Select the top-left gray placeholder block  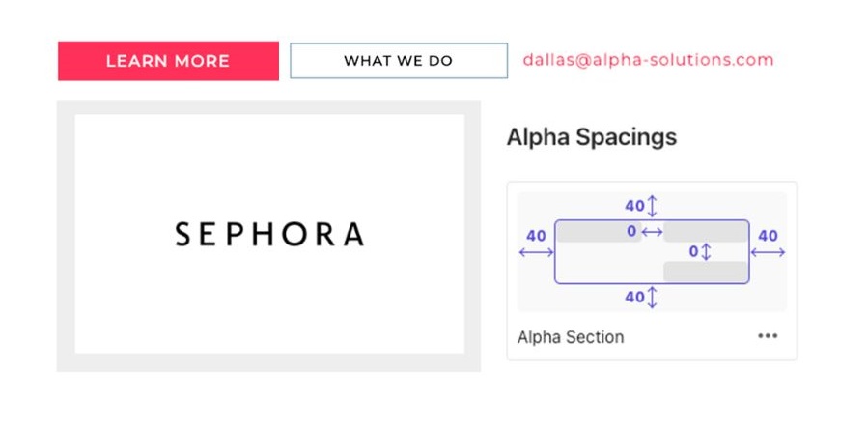click(599, 232)
